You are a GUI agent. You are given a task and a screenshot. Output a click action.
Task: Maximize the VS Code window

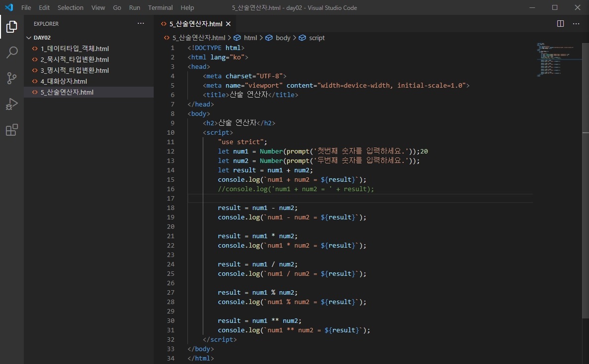pos(555,7)
